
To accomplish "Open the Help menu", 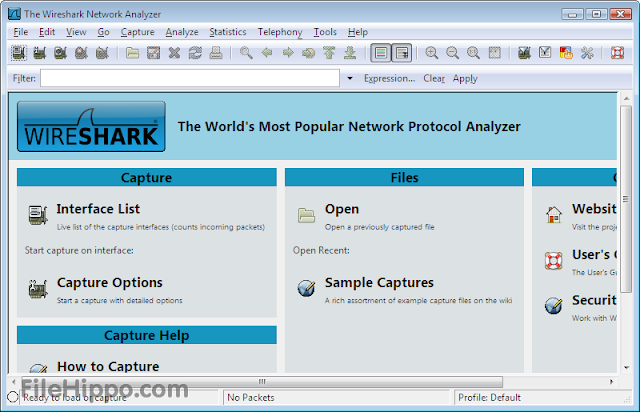I will click(358, 32).
